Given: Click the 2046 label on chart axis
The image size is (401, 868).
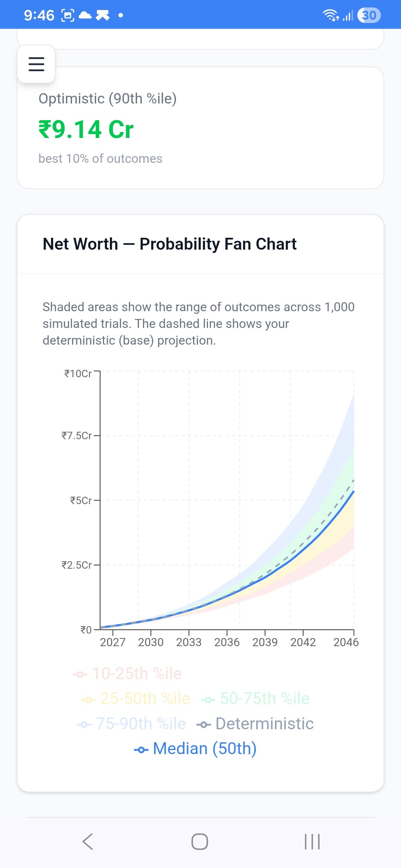Looking at the screenshot, I should (x=346, y=642).
